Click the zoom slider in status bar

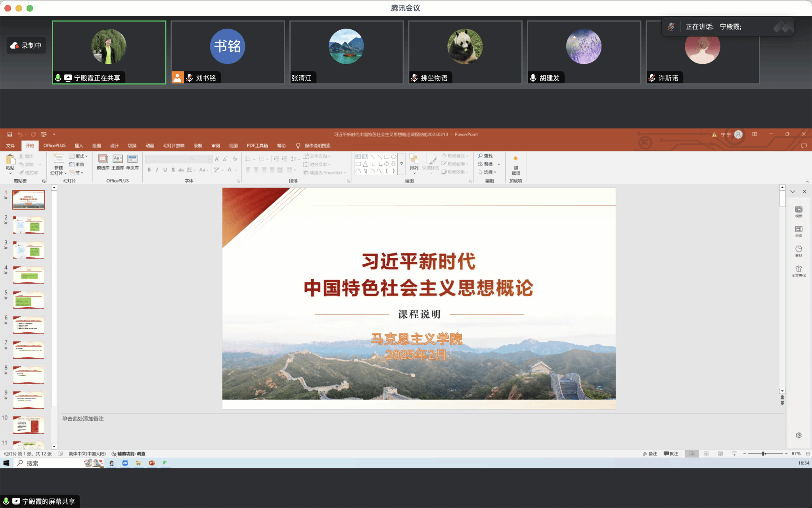[763, 454]
